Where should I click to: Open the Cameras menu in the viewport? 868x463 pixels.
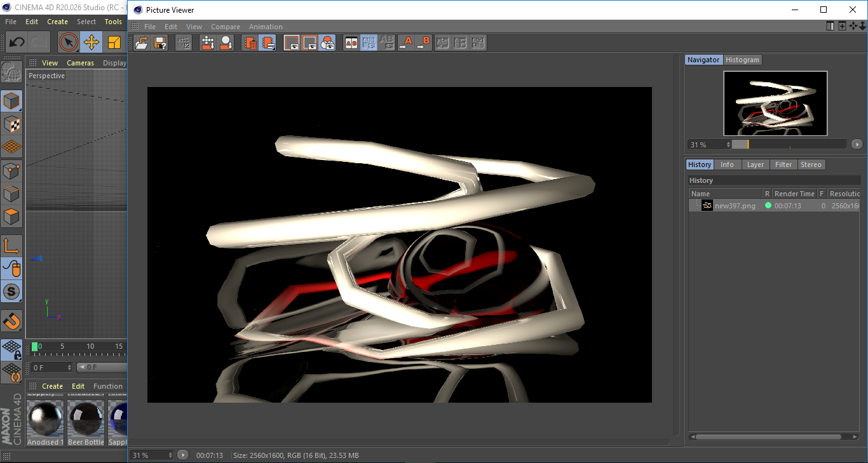coord(80,63)
